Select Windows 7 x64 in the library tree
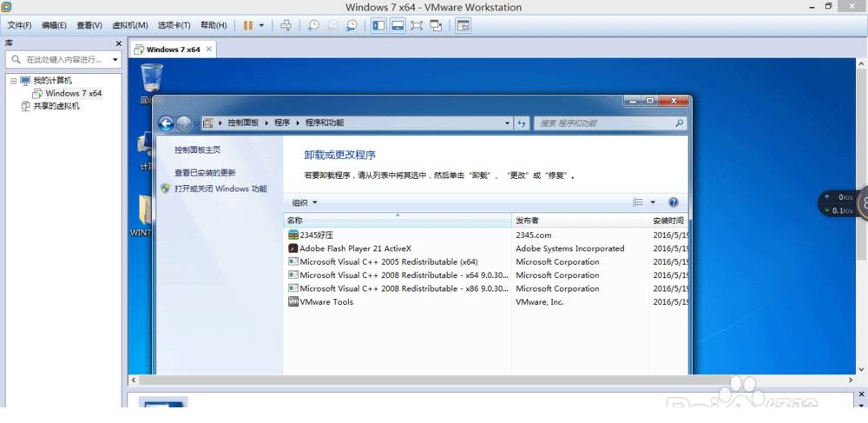Image resolution: width=868 pixels, height=423 pixels. [x=74, y=93]
